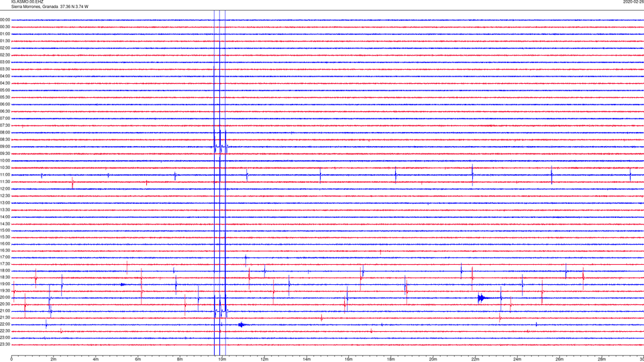Select the 16:00 time row label

[x=5, y=244]
